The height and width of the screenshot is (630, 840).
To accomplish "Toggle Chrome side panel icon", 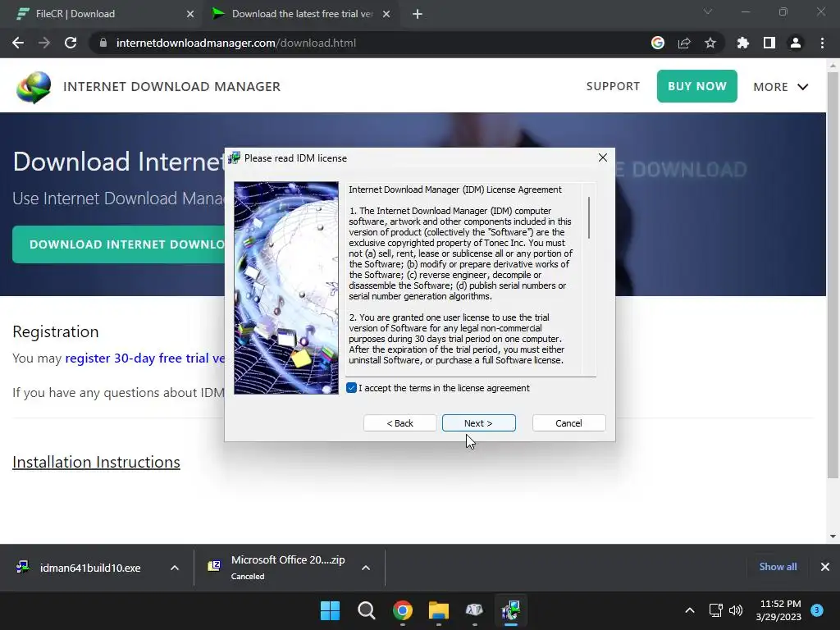I will [x=769, y=43].
